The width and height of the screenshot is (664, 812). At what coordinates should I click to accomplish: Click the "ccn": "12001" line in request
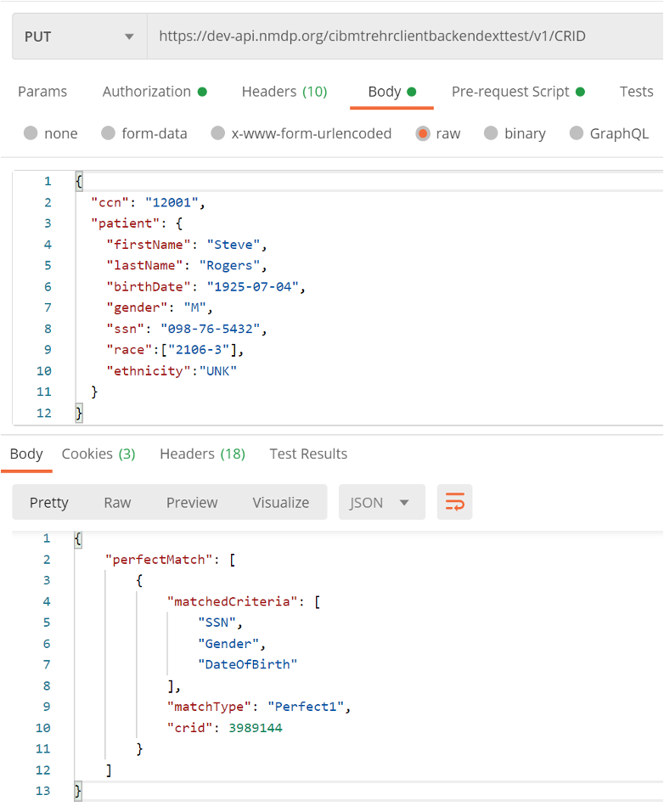coord(148,203)
